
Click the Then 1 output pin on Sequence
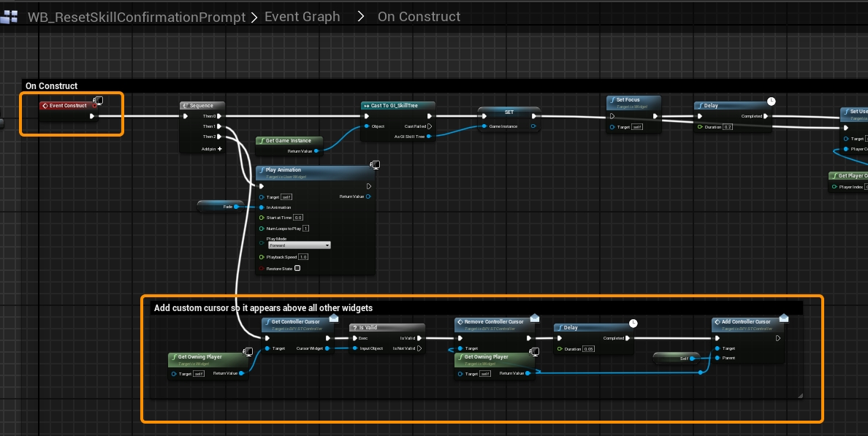220,126
